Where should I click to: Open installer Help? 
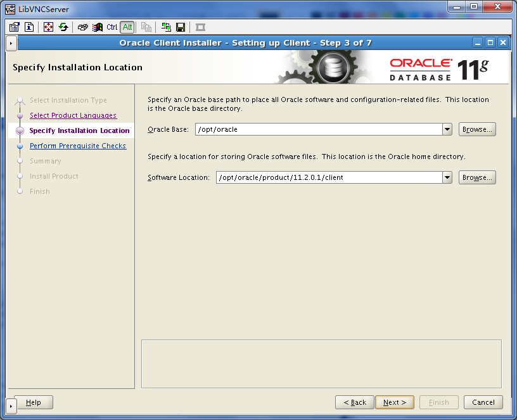[x=34, y=402]
